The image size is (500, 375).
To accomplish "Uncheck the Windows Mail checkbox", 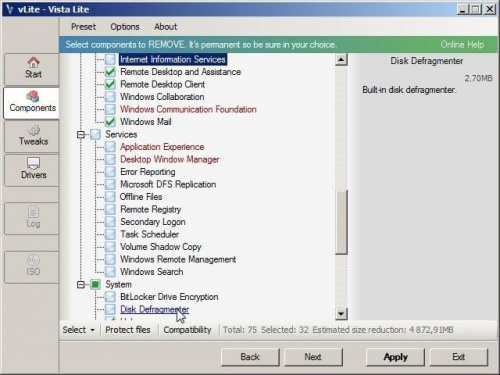I will [110, 122].
